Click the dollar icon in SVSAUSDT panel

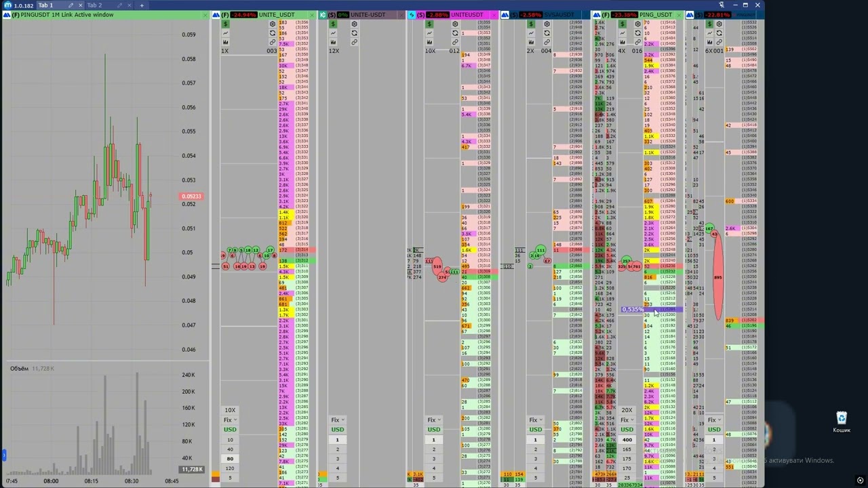point(530,24)
